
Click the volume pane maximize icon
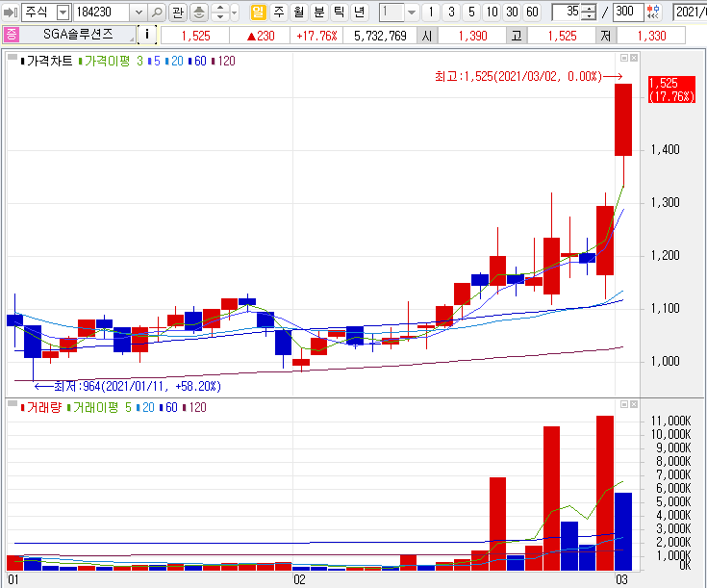624,404
